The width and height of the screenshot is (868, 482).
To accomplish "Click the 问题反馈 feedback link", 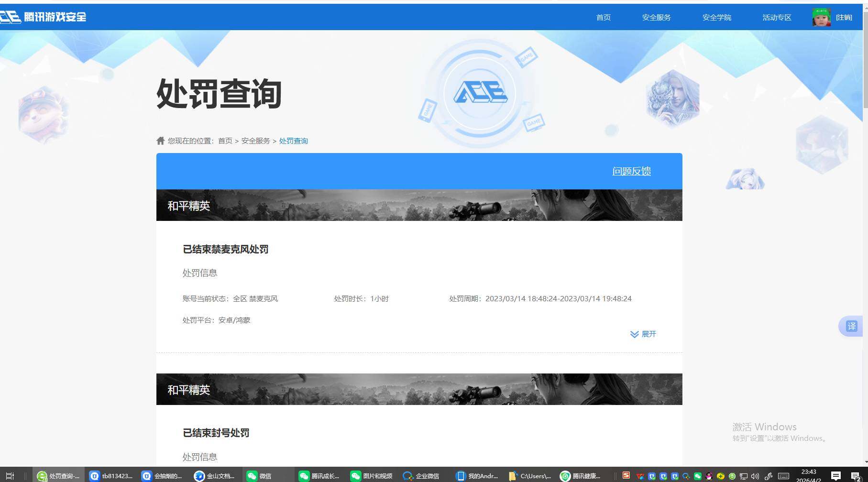I will [x=631, y=171].
